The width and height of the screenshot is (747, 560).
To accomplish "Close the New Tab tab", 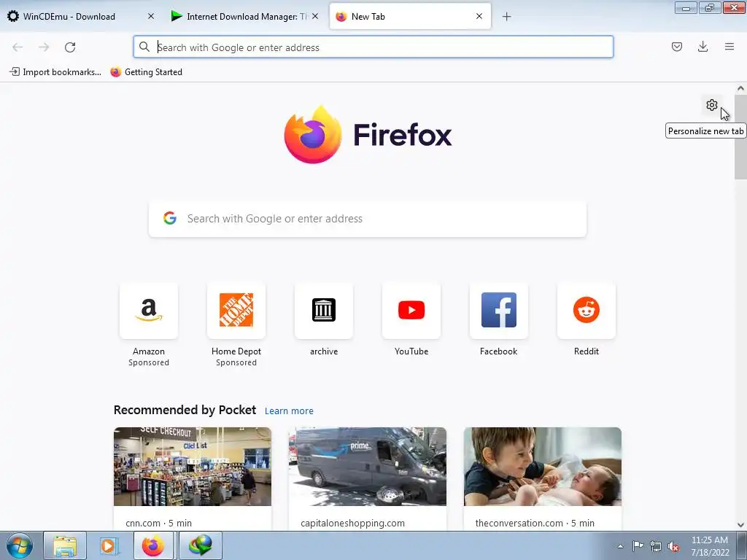I will click(479, 16).
